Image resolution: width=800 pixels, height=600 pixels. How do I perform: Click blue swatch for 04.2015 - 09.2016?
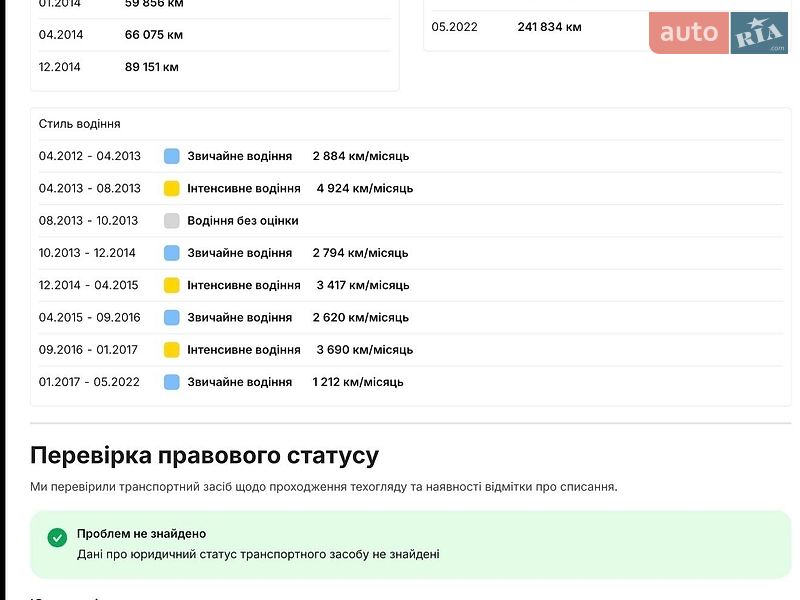pos(171,317)
